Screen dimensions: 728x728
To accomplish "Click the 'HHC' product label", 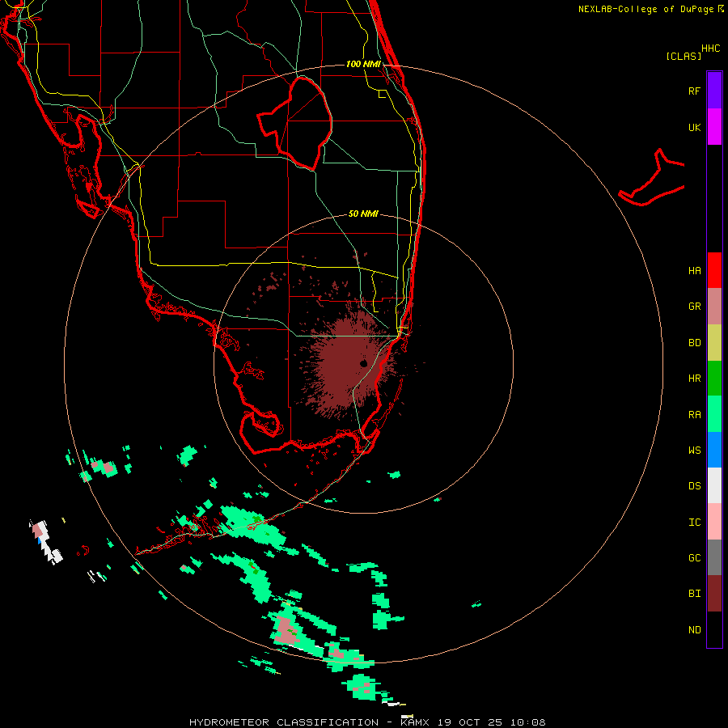I will click(x=711, y=49).
